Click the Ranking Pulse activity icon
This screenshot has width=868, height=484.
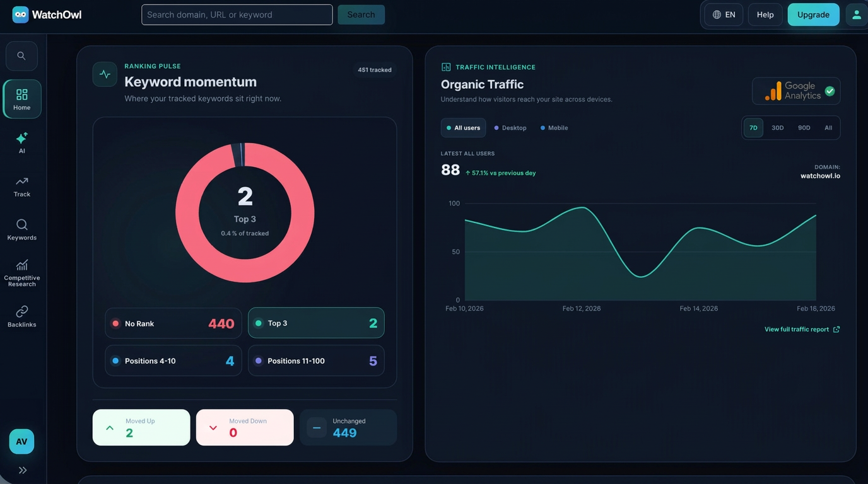click(x=105, y=74)
